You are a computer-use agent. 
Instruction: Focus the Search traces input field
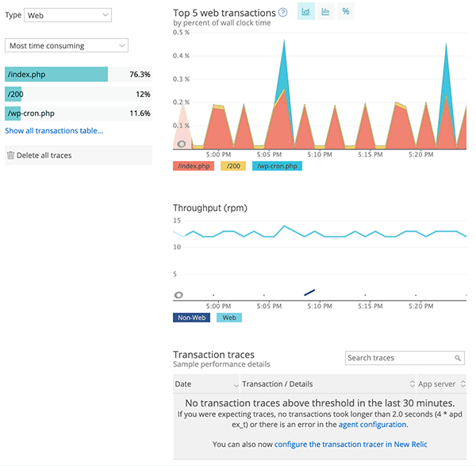pos(398,358)
